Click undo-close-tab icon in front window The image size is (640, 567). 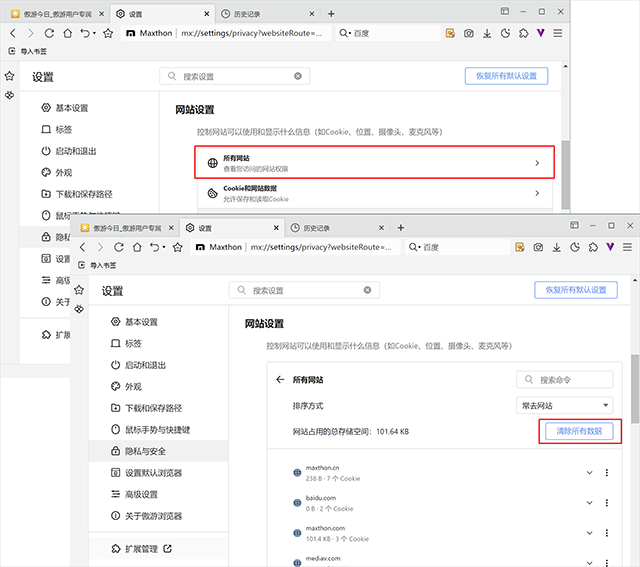[157, 247]
